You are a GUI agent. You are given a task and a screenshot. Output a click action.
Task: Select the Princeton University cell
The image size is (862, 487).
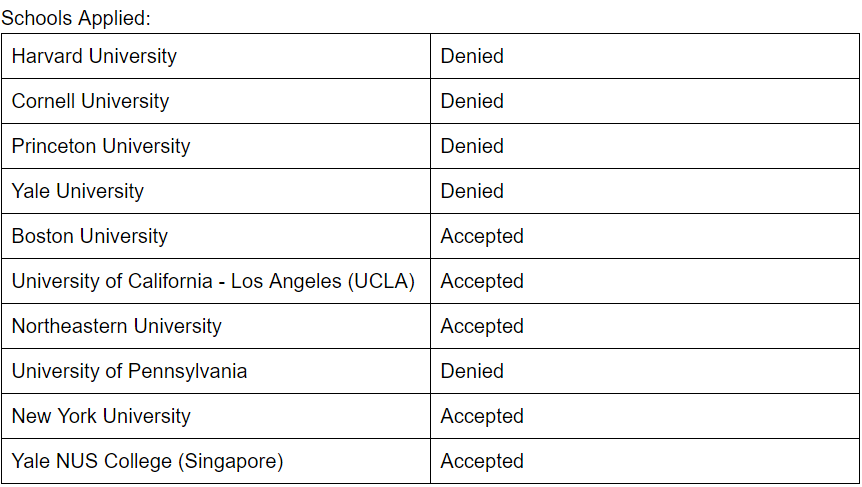click(101, 146)
